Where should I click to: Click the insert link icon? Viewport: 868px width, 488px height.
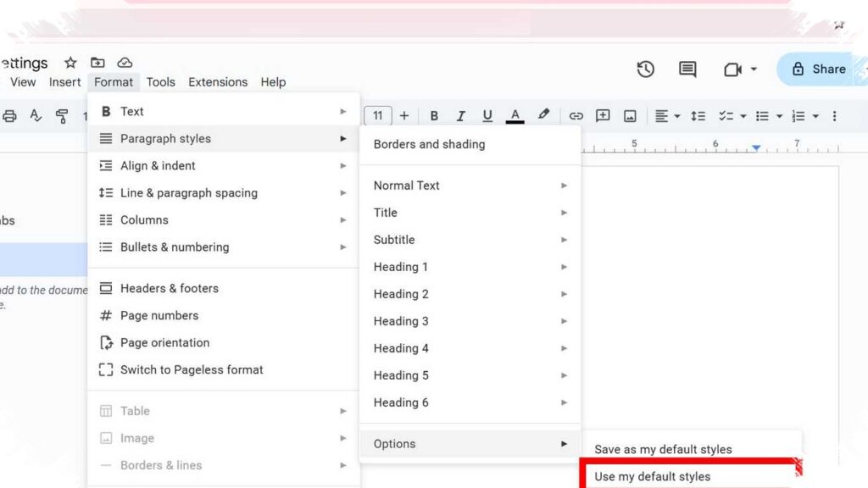click(576, 116)
